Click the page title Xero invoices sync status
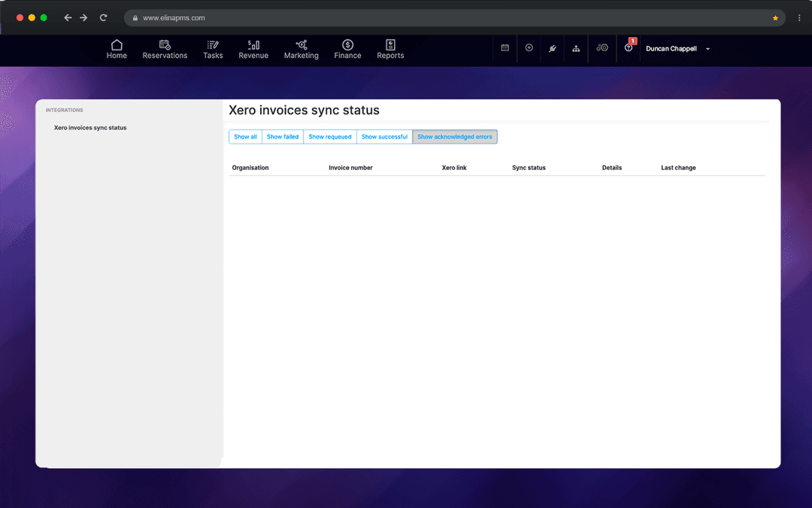812x508 pixels. (x=304, y=110)
